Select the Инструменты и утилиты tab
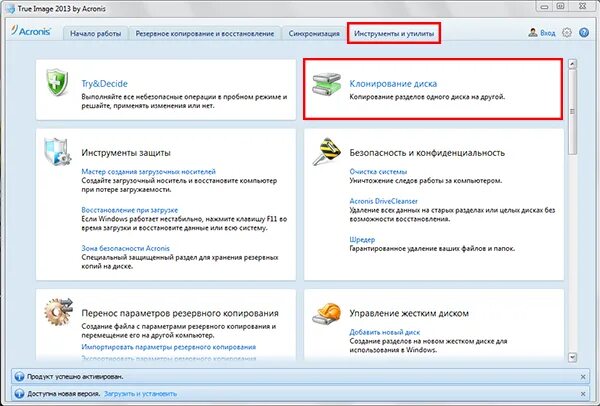600x406 pixels. pyautogui.click(x=394, y=34)
